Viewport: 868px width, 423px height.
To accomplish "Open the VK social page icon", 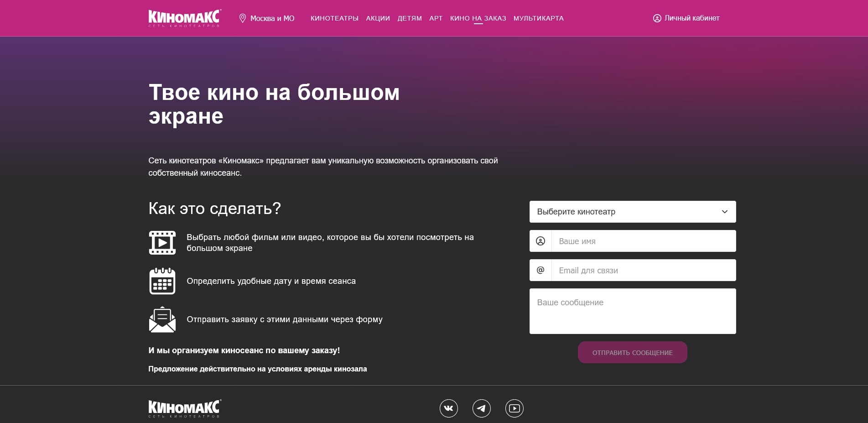I will tap(448, 408).
